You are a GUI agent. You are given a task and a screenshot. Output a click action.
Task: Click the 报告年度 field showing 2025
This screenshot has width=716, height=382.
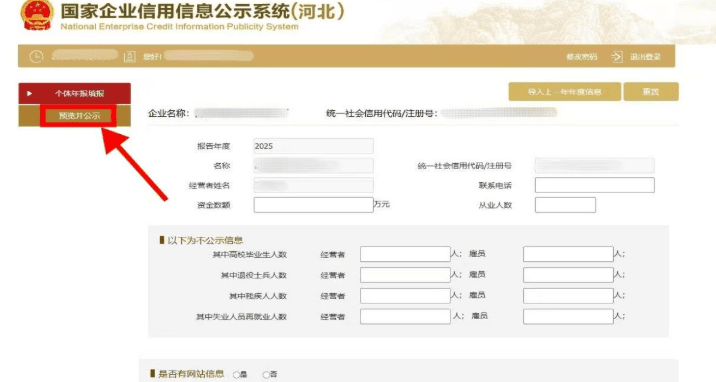point(313,146)
